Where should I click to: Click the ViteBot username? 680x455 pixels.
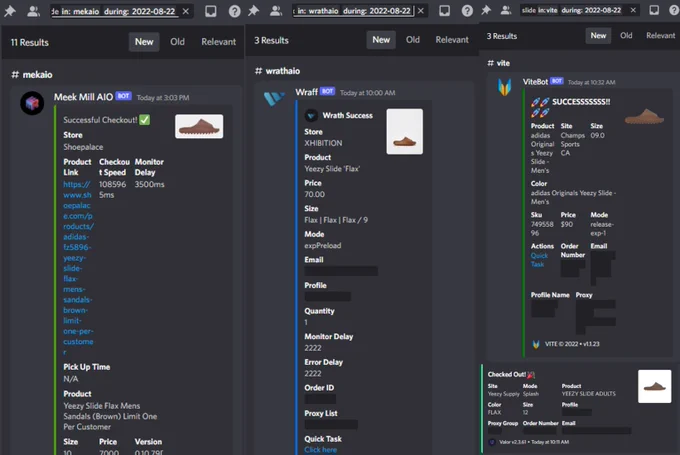pyautogui.click(x=535, y=82)
